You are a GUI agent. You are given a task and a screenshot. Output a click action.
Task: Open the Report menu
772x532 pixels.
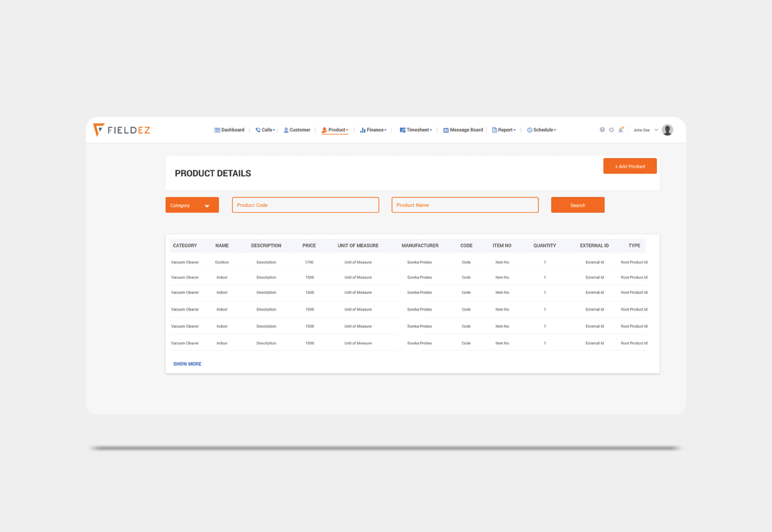coord(504,130)
